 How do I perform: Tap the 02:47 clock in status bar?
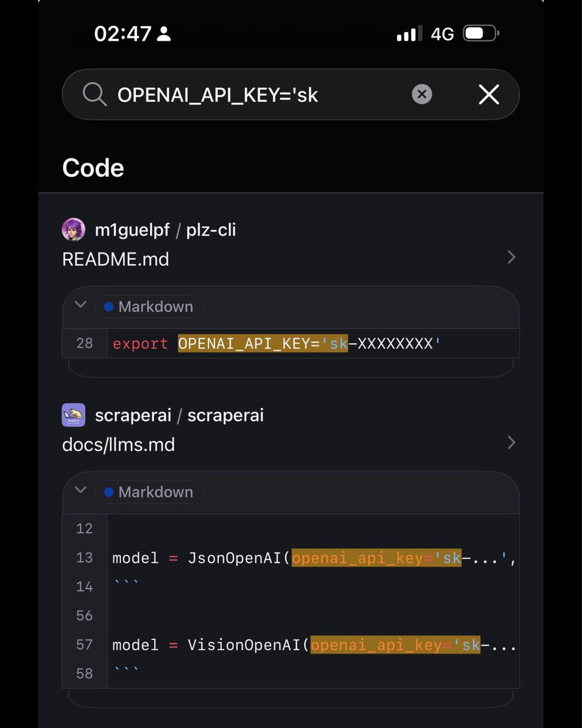click(122, 33)
